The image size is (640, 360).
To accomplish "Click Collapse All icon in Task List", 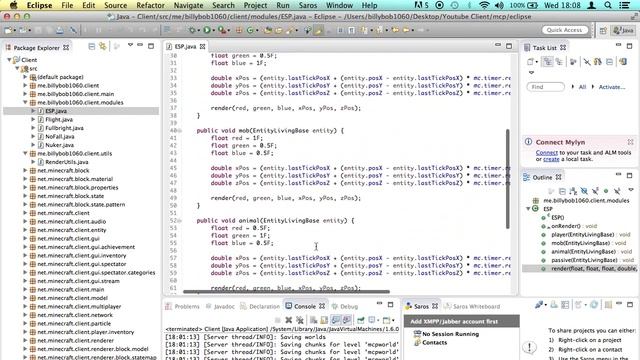I will click(x=609, y=62).
